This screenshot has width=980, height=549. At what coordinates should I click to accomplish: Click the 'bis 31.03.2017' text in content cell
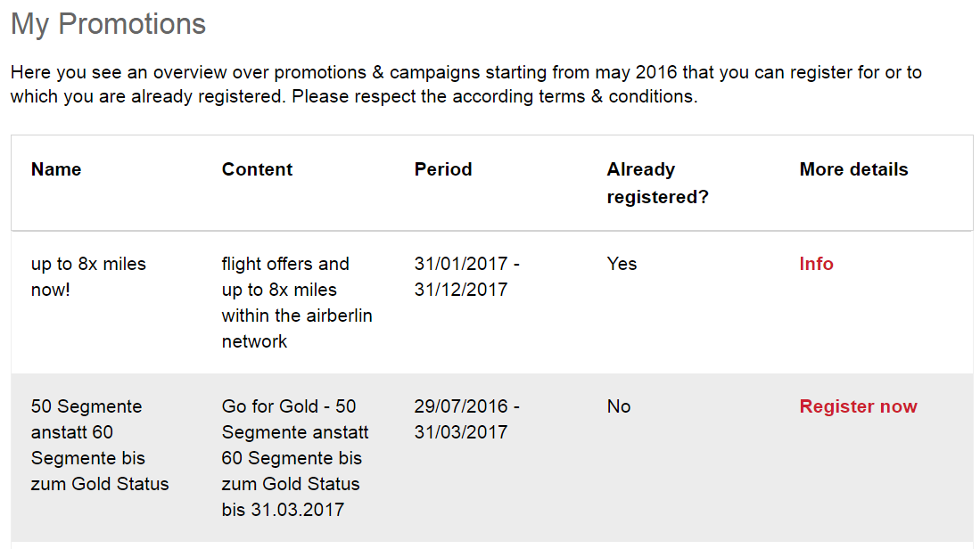[283, 510]
